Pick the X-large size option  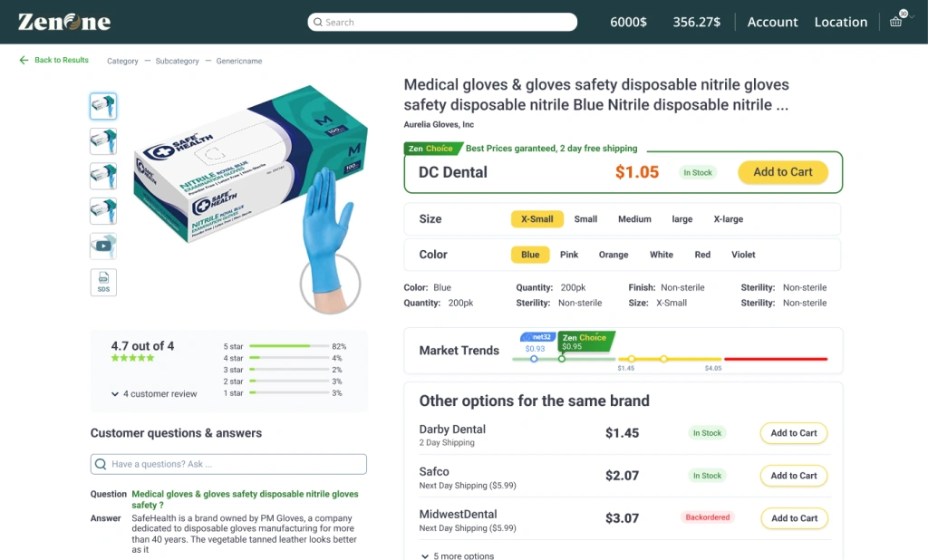click(728, 219)
